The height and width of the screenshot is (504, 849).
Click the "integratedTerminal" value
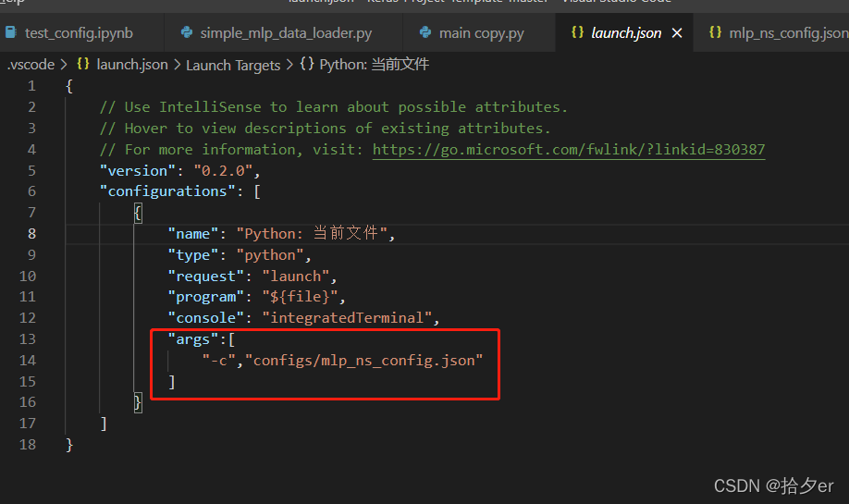tap(347, 318)
